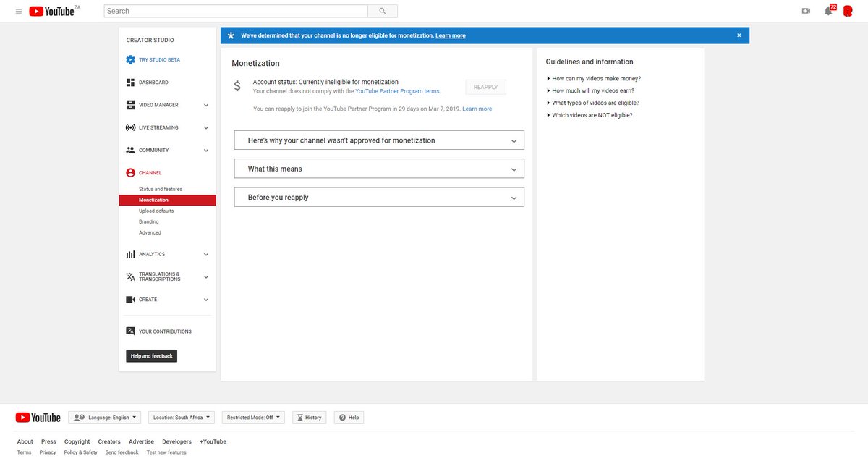Dismiss the blue monetization banner
The height and width of the screenshot is (469, 868).
pyautogui.click(x=739, y=35)
